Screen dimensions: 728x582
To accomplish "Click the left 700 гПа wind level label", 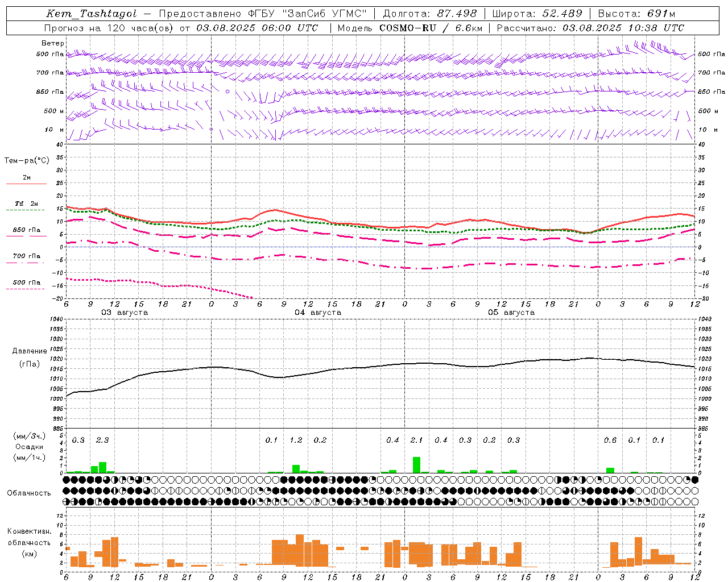I will pos(50,73).
